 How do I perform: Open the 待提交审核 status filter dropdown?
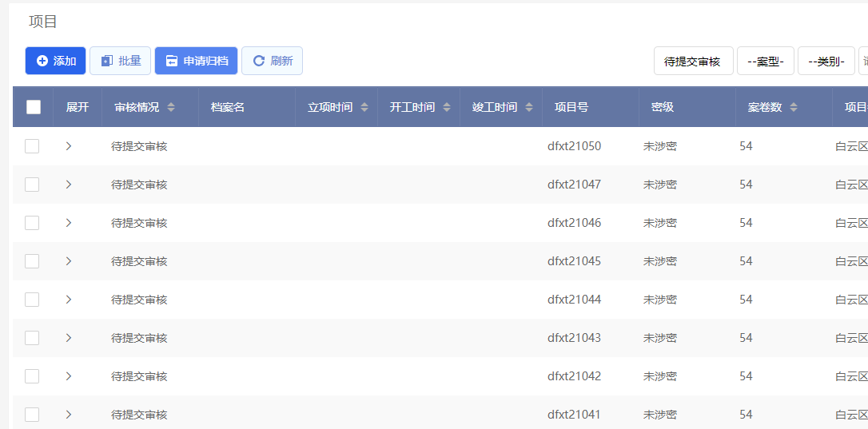pos(693,61)
